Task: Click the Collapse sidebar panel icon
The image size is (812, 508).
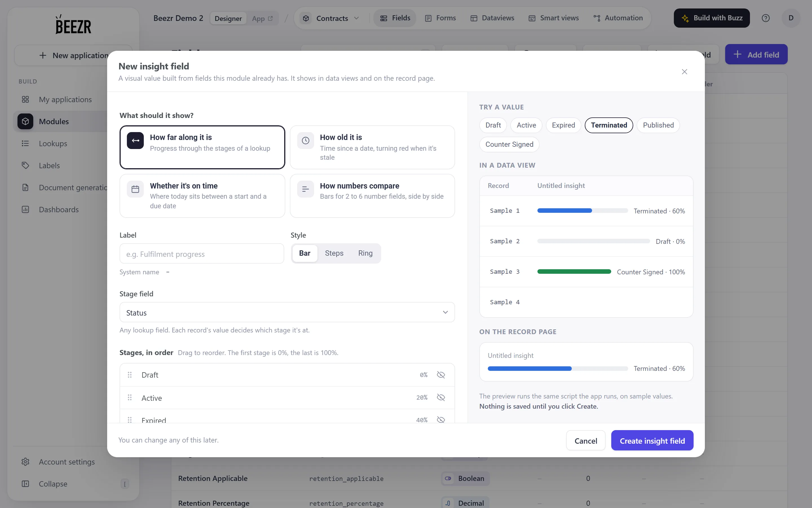Action: click(x=25, y=484)
